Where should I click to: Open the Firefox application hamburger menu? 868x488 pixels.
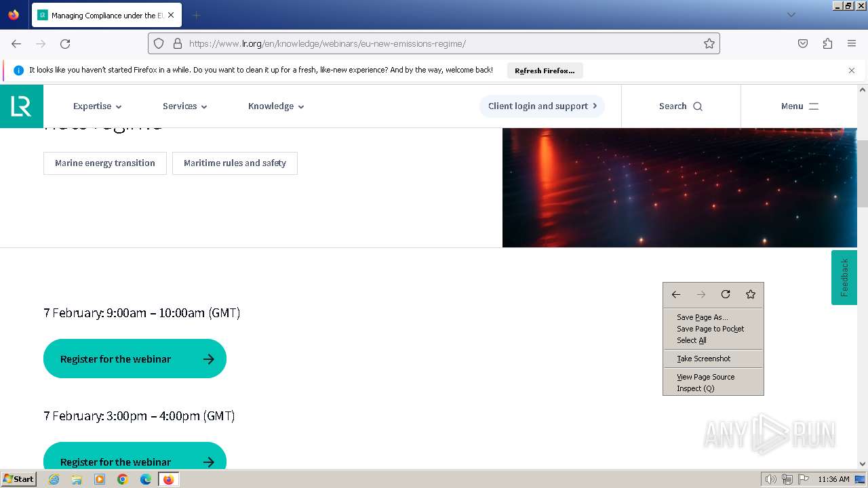click(x=852, y=43)
